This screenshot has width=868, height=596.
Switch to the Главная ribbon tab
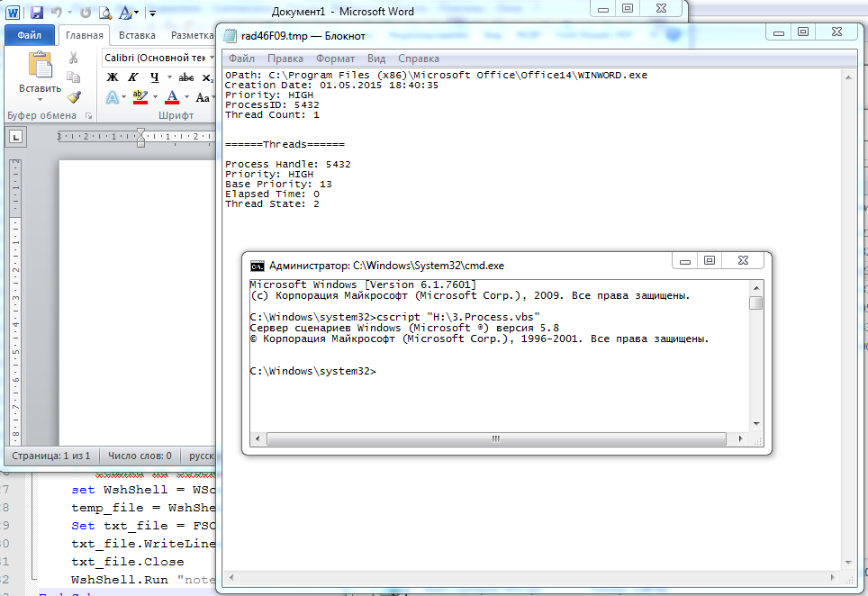(84, 35)
